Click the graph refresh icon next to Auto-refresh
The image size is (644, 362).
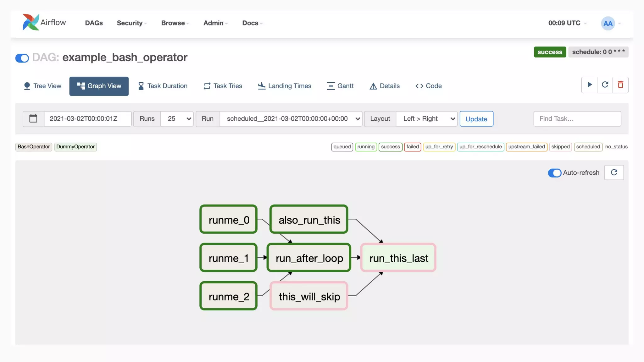click(x=614, y=173)
